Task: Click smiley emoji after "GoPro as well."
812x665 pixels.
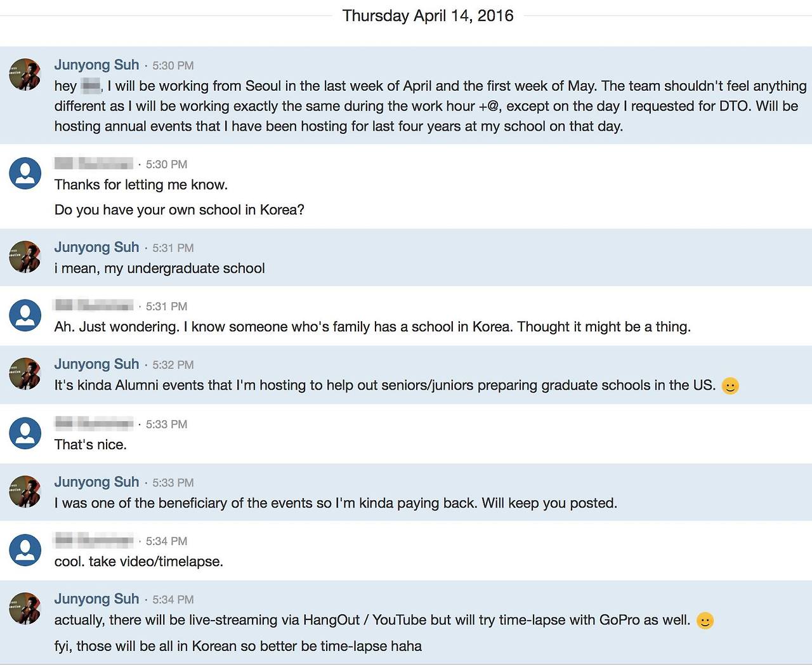Action: tap(705, 621)
